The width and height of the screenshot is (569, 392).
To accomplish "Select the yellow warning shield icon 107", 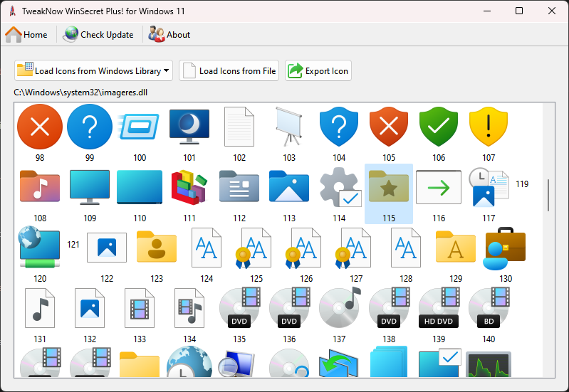I will pos(489,127).
